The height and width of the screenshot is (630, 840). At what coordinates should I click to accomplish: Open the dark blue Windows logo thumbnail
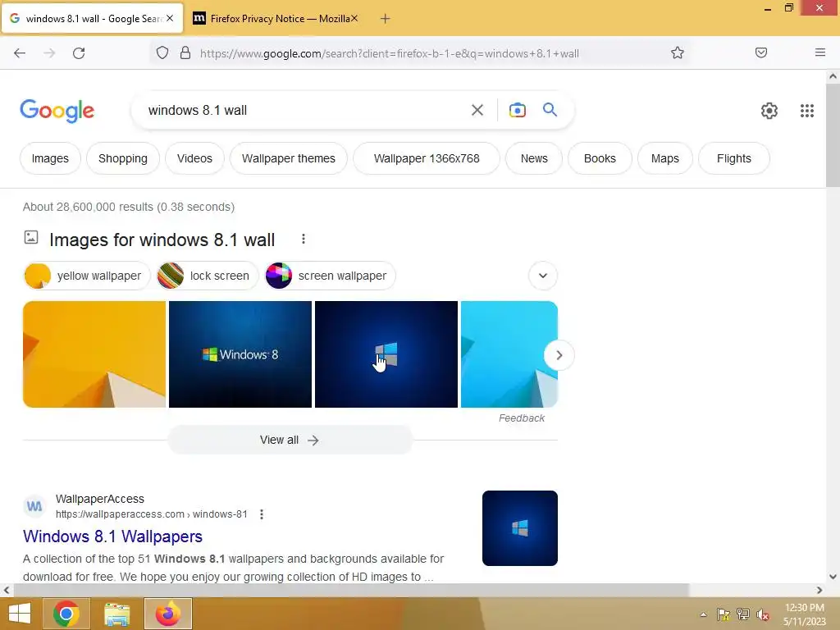click(x=386, y=354)
